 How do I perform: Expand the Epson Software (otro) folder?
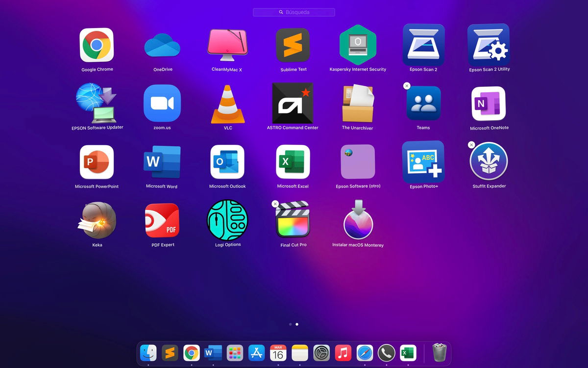[358, 162]
